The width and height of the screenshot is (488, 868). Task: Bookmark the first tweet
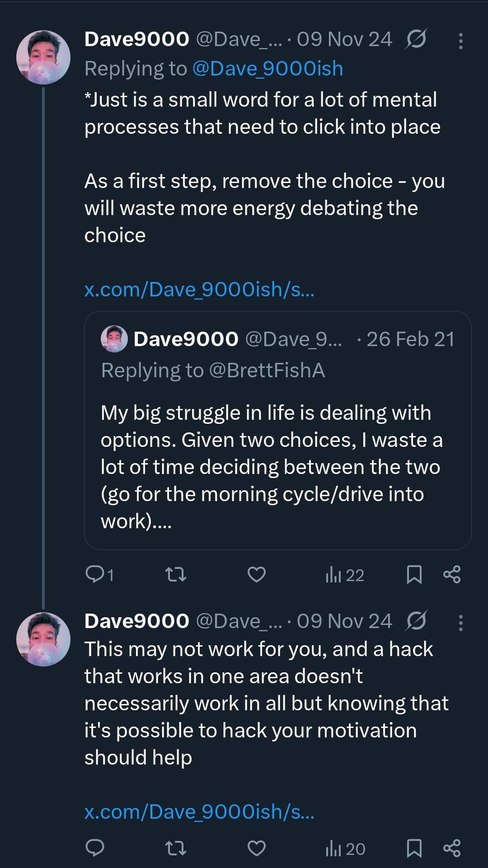[414, 575]
